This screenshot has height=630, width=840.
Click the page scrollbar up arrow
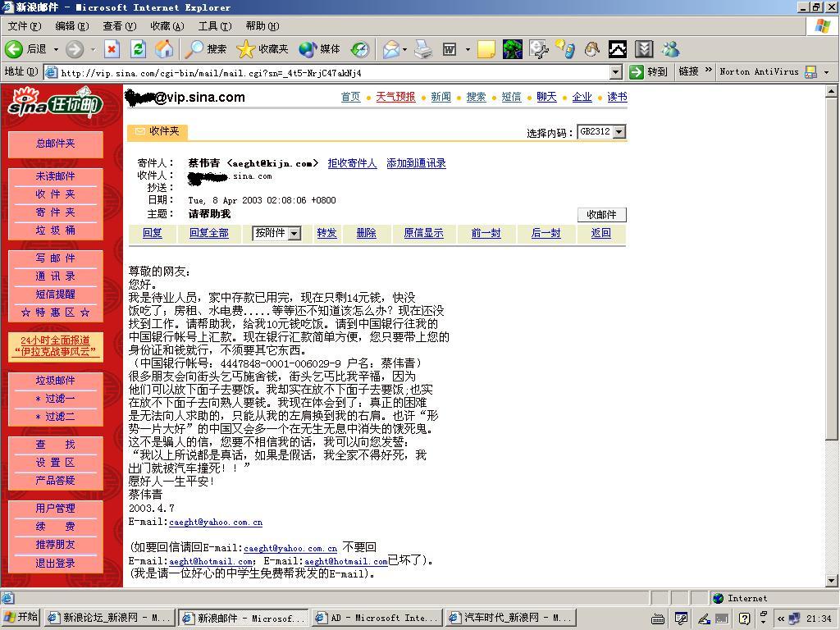832,92
